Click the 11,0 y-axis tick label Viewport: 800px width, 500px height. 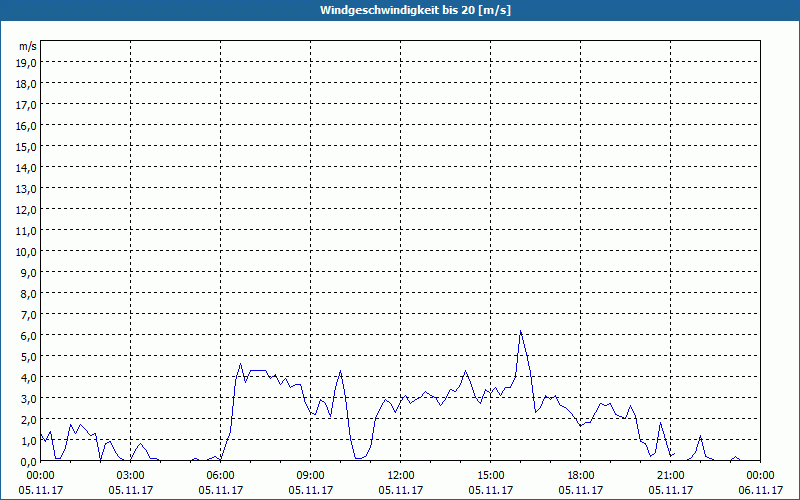(x=27, y=231)
